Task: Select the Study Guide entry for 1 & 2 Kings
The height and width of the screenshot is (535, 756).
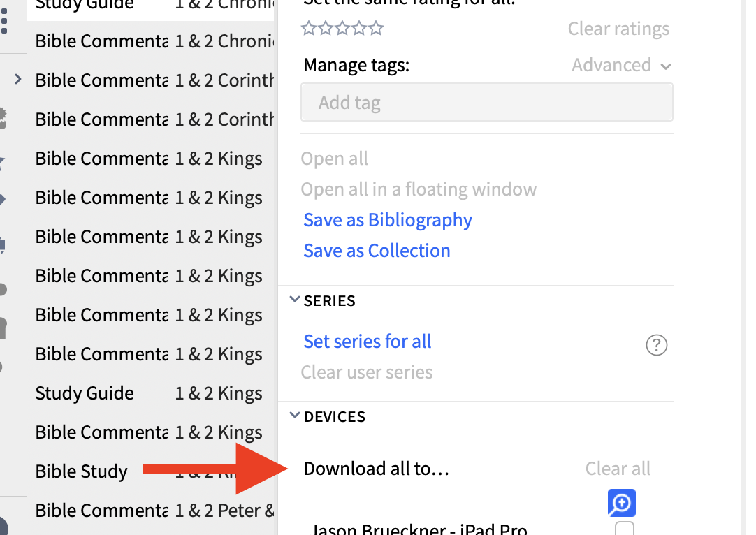Action: coord(84,393)
